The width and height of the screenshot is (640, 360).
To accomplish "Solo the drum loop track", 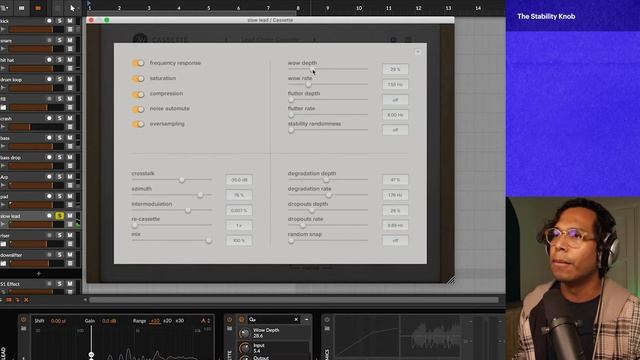I will 60,79.
